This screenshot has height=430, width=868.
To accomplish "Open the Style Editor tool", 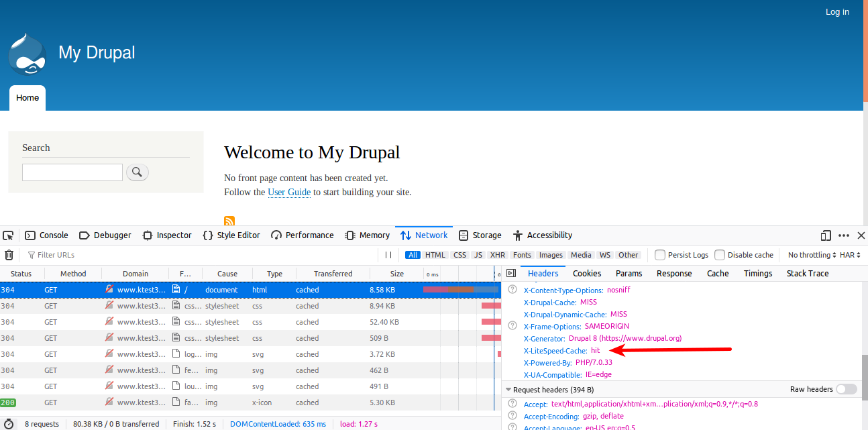I will click(x=231, y=235).
